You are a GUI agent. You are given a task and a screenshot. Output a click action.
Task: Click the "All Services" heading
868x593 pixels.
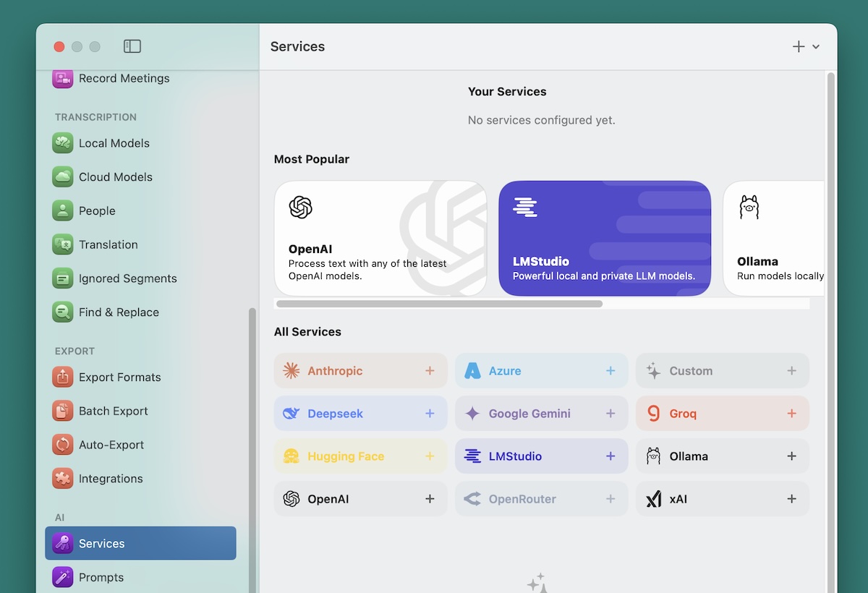point(307,332)
